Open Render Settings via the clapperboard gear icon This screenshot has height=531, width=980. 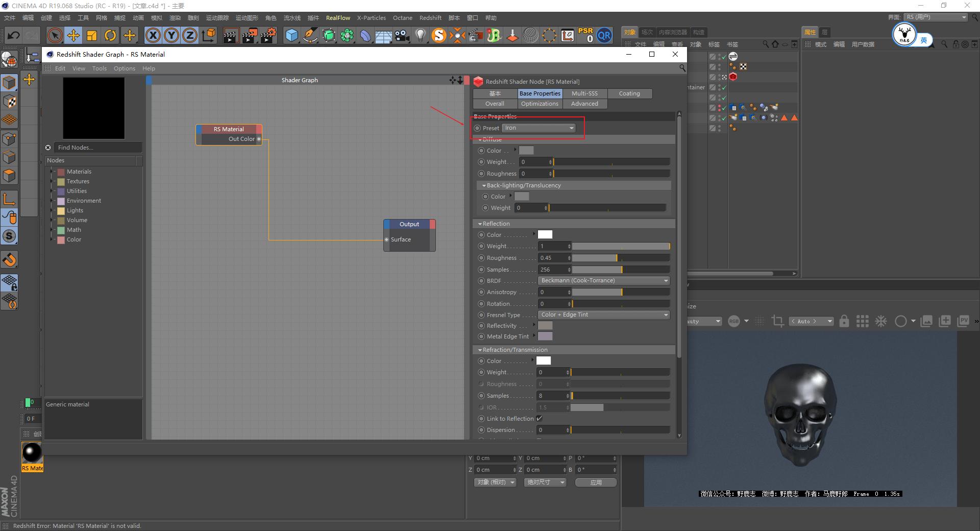pos(267,36)
